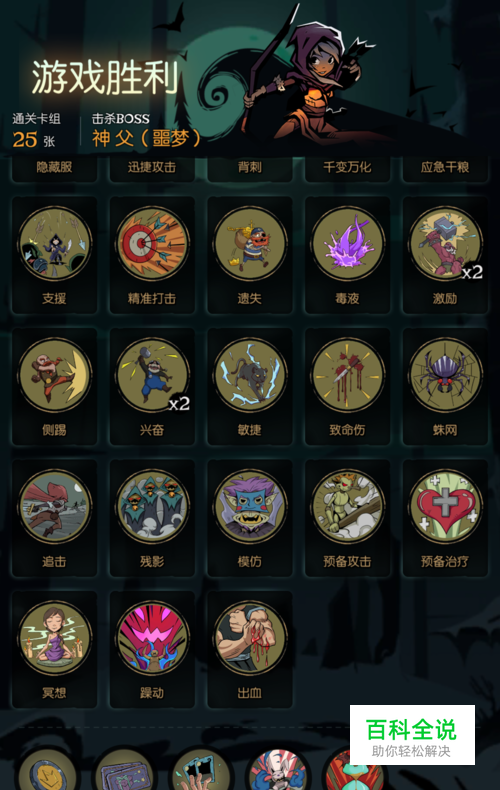Click the 隐藏服 card label
The image size is (500, 790).
[x=54, y=167]
